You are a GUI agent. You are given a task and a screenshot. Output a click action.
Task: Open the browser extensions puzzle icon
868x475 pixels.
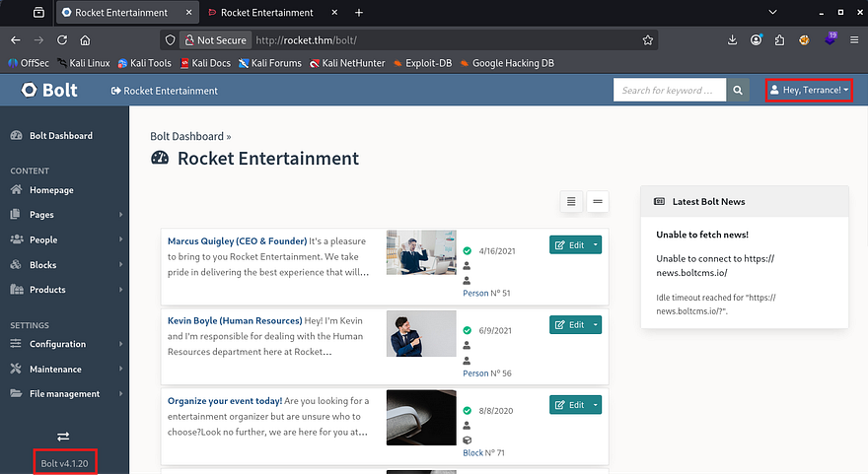point(779,40)
